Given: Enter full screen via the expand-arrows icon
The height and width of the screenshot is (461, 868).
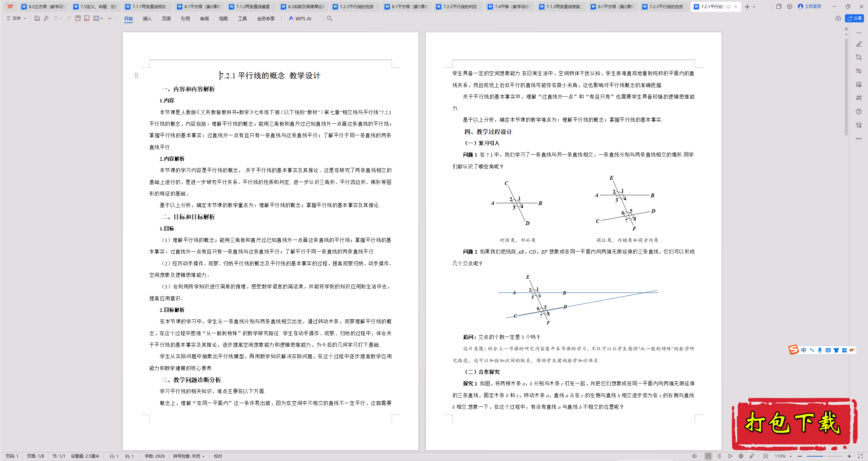Looking at the screenshot, I should tap(860, 456).
